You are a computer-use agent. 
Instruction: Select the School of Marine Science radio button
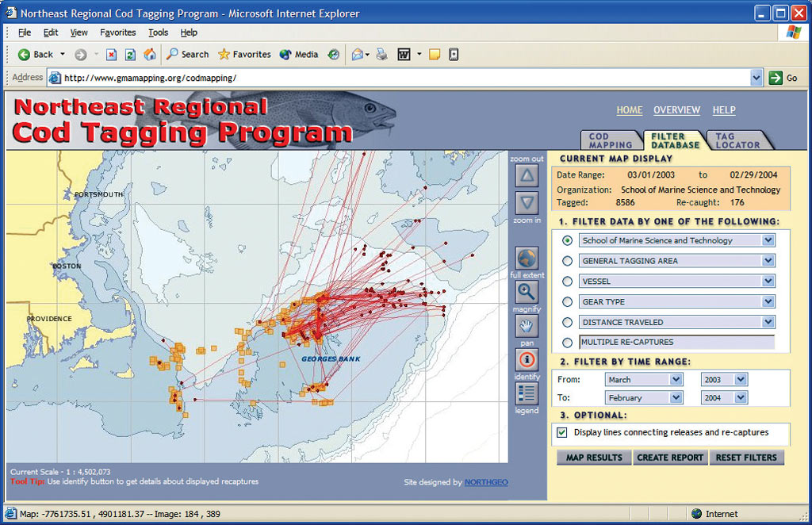pyautogui.click(x=568, y=240)
